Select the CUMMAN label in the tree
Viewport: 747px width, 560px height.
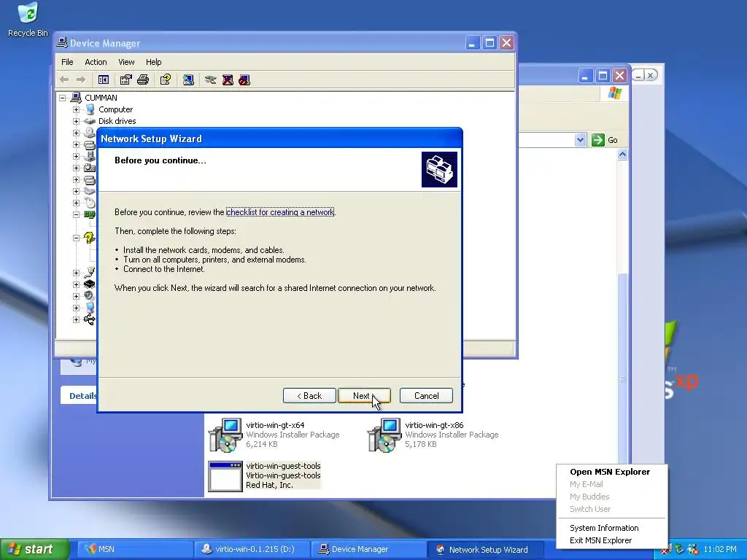pyautogui.click(x=101, y=98)
